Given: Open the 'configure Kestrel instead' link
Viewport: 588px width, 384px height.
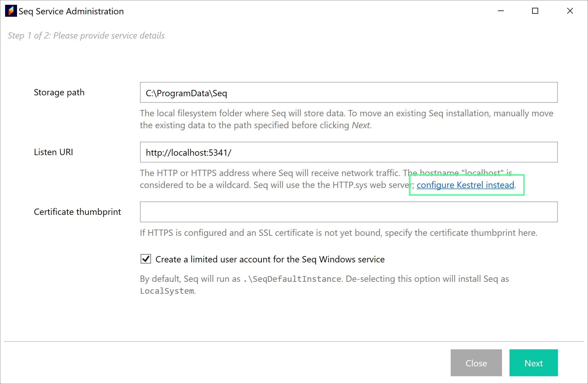Looking at the screenshot, I should pos(465,185).
